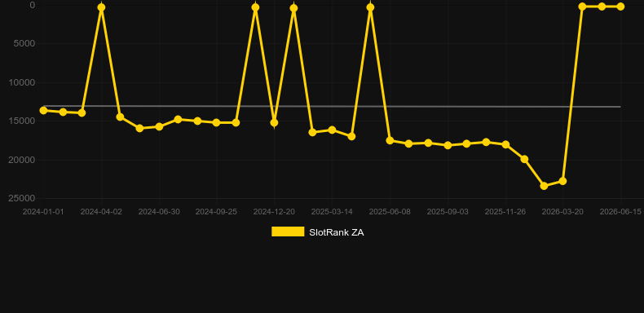Click the 2024-04-02 axis date label
This screenshot has width=644, height=313.
tap(101, 212)
